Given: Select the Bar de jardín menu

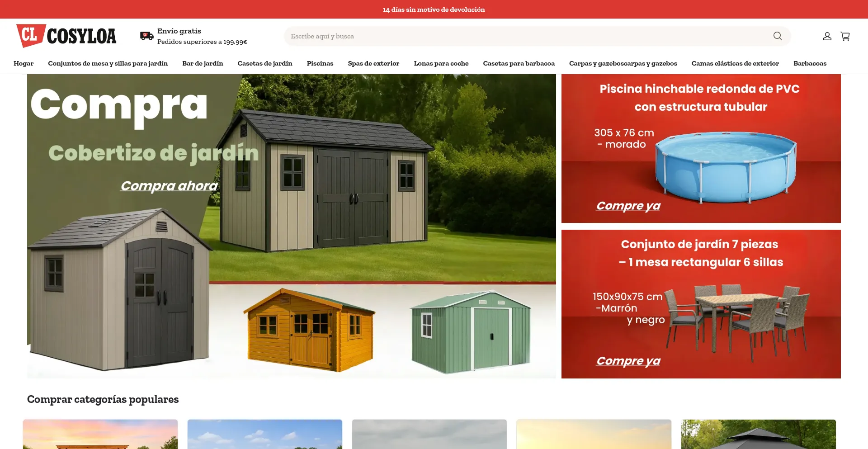Looking at the screenshot, I should 203,63.
